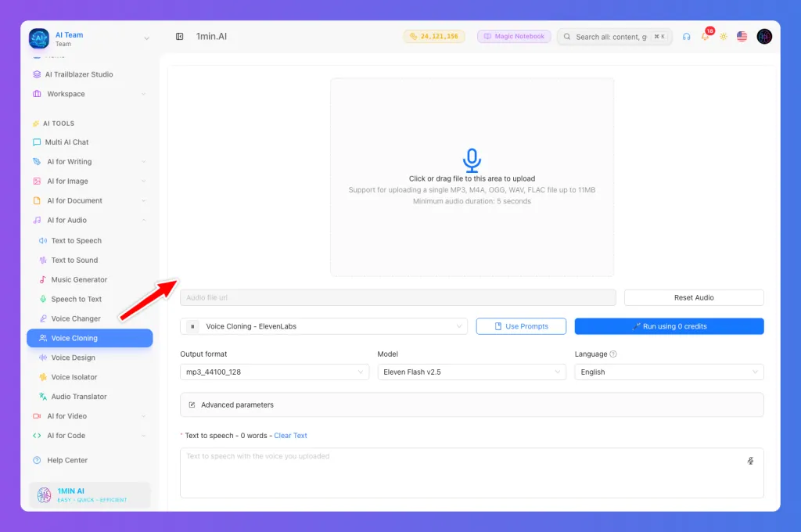
Task: Click the AI for Document page icon
Action: point(37,200)
